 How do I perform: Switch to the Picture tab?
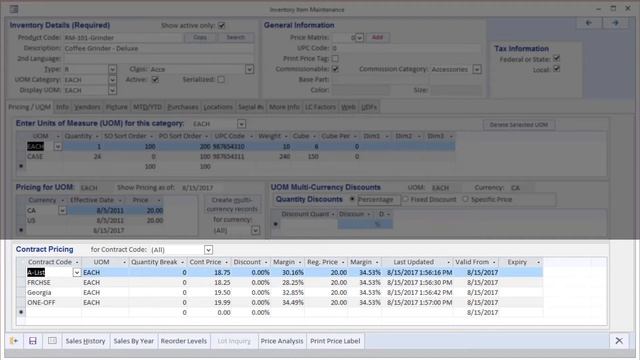(x=117, y=107)
